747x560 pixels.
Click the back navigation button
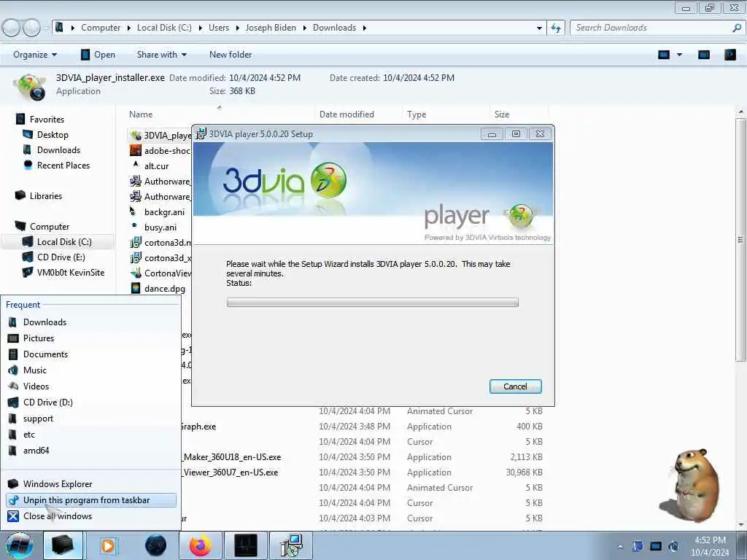12,28
